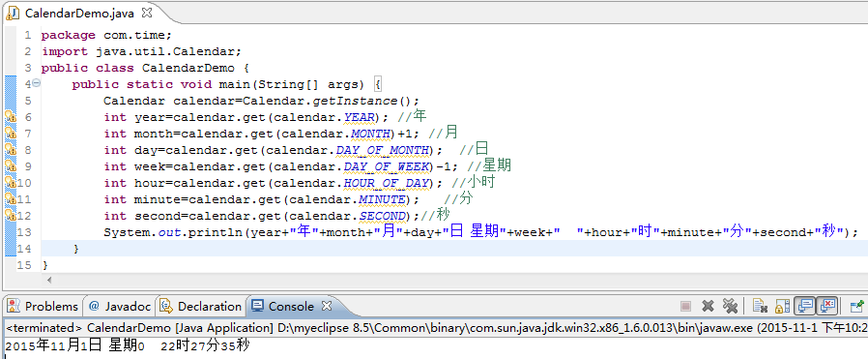Click the '//小时' comment on line 10
The image size is (868, 359).
pyautogui.click(x=474, y=182)
